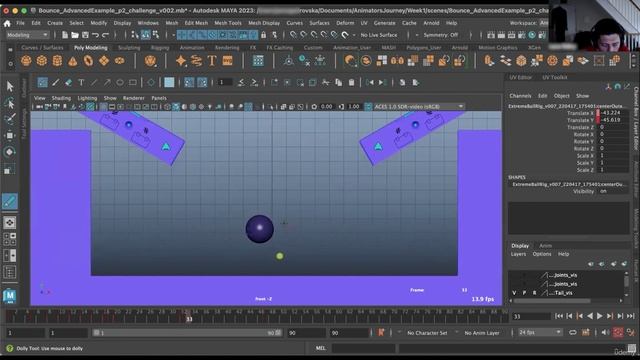Toggle P playback on the Tail_vis layer
The image size is (640, 360).
[524, 293]
